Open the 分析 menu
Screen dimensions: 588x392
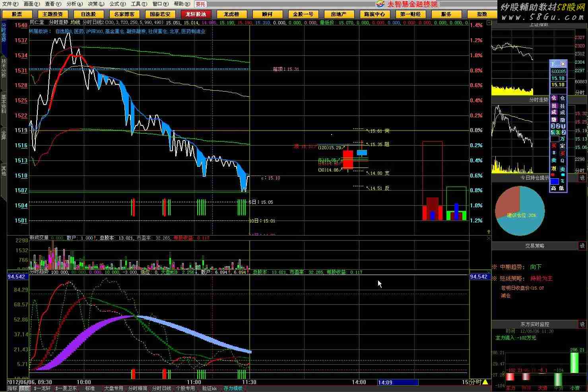(x=74, y=4)
